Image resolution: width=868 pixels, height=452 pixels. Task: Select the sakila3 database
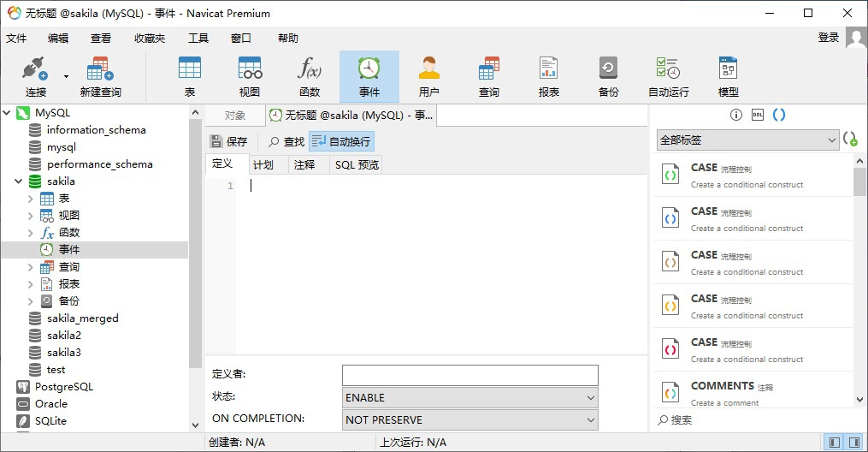63,353
